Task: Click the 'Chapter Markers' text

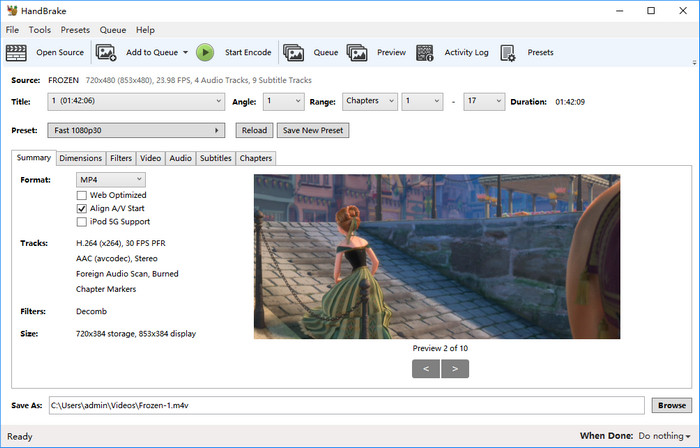Action: click(106, 289)
